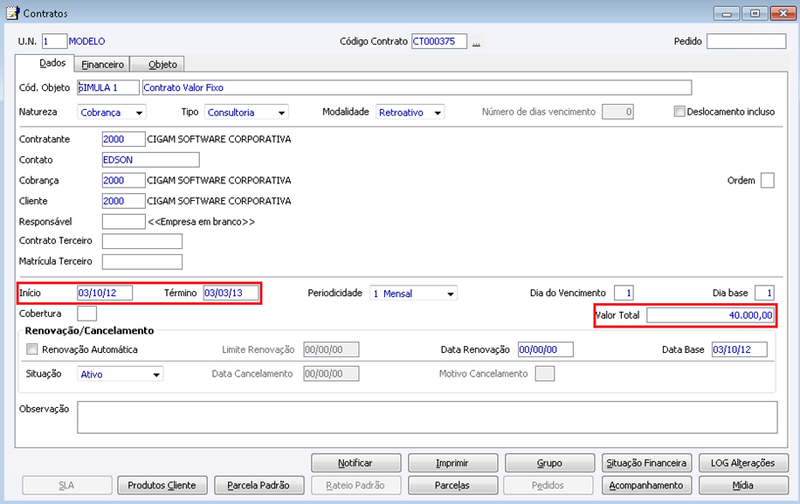
Task: Click the Valor Total field 40.000,00
Action: click(x=710, y=315)
